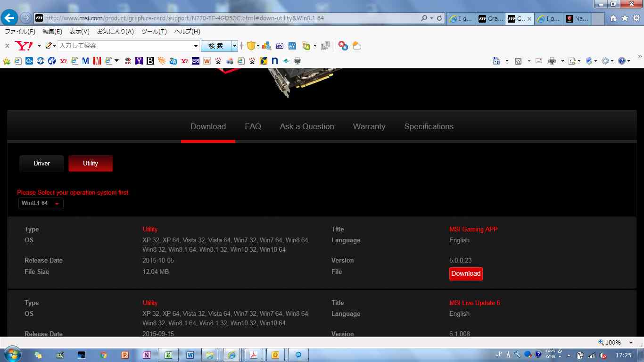Open the Yahoo toolbar weather icon
Image resolution: width=644 pixels, height=362 pixels.
[357, 46]
